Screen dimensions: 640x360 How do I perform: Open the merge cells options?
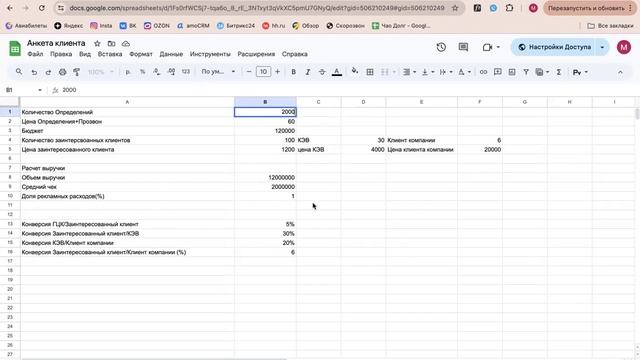[388, 72]
